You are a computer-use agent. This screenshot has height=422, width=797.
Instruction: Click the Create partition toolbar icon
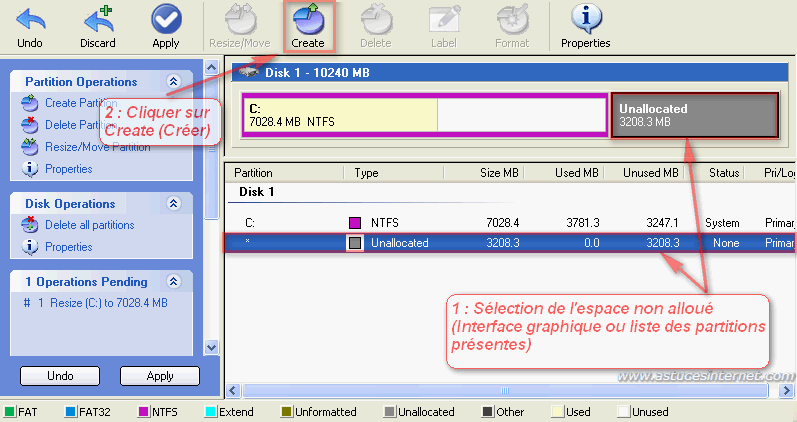pos(309,19)
